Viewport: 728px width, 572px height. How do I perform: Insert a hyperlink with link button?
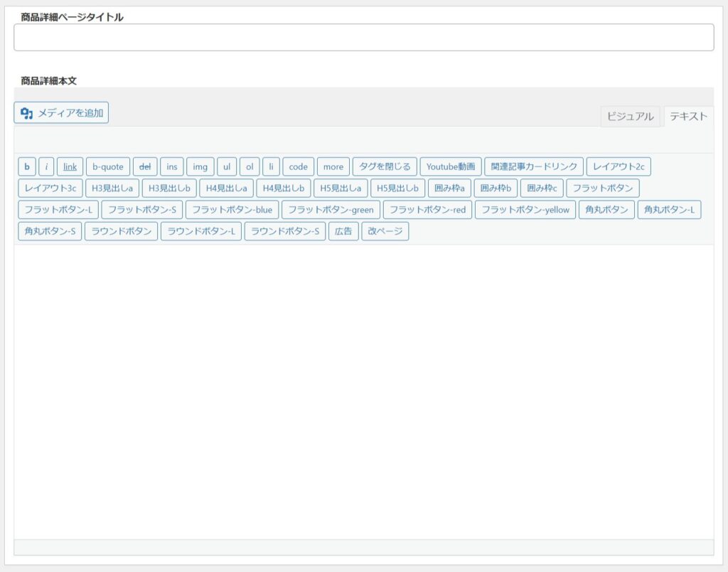click(x=70, y=166)
